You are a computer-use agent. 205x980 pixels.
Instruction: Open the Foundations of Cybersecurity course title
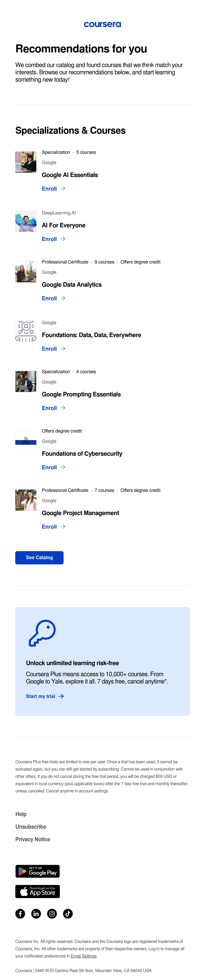click(82, 454)
